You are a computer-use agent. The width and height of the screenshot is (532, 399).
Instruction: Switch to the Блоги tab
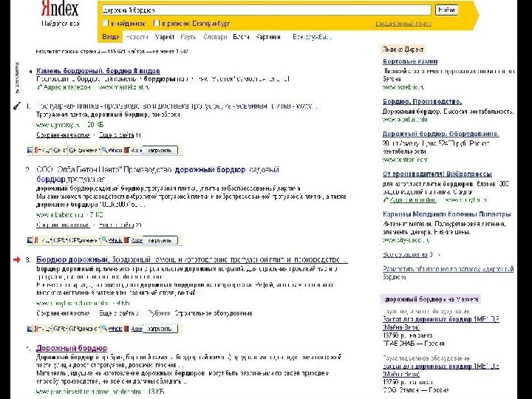pos(241,37)
